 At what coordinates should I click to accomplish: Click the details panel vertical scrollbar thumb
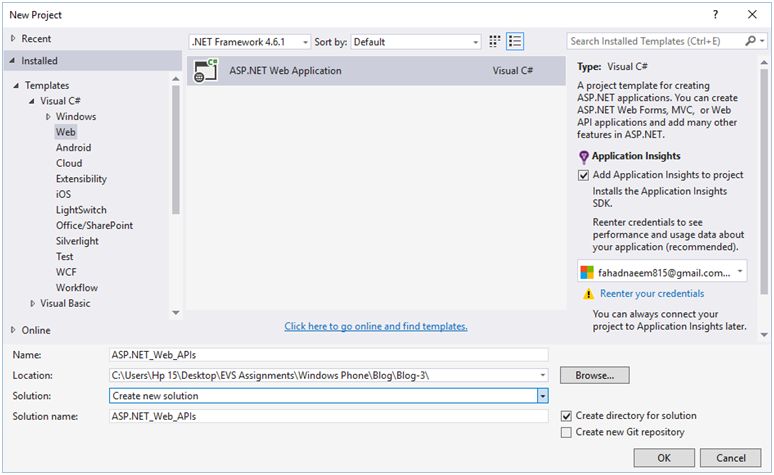[x=764, y=183]
